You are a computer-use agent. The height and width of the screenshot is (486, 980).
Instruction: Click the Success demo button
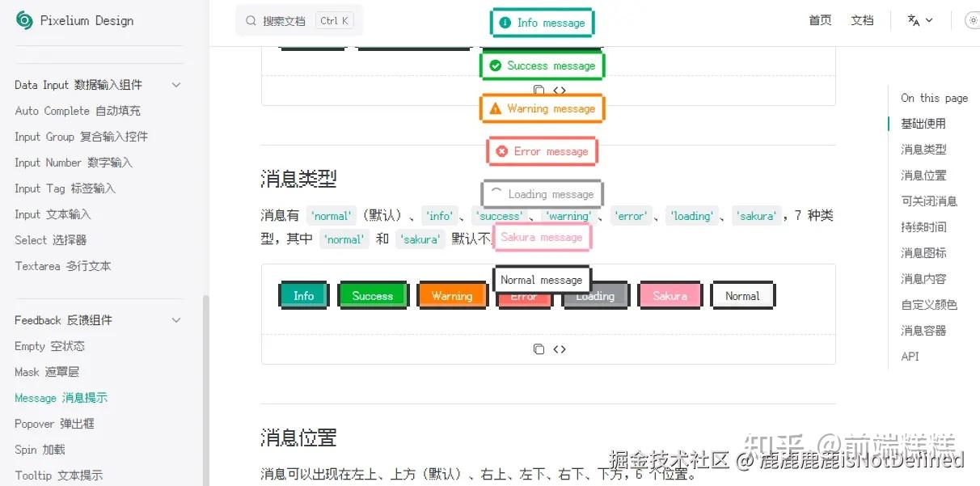pos(372,296)
